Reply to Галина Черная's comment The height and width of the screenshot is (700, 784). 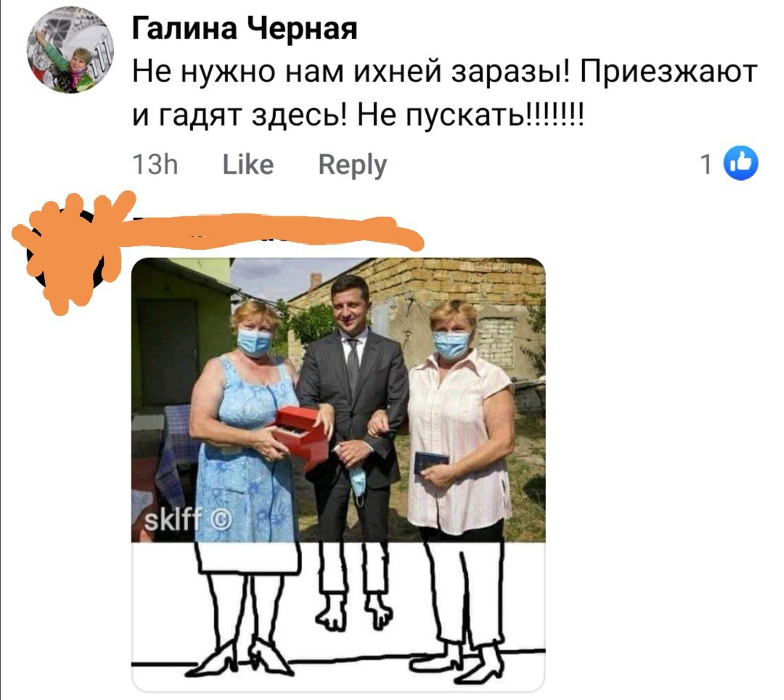353,165
